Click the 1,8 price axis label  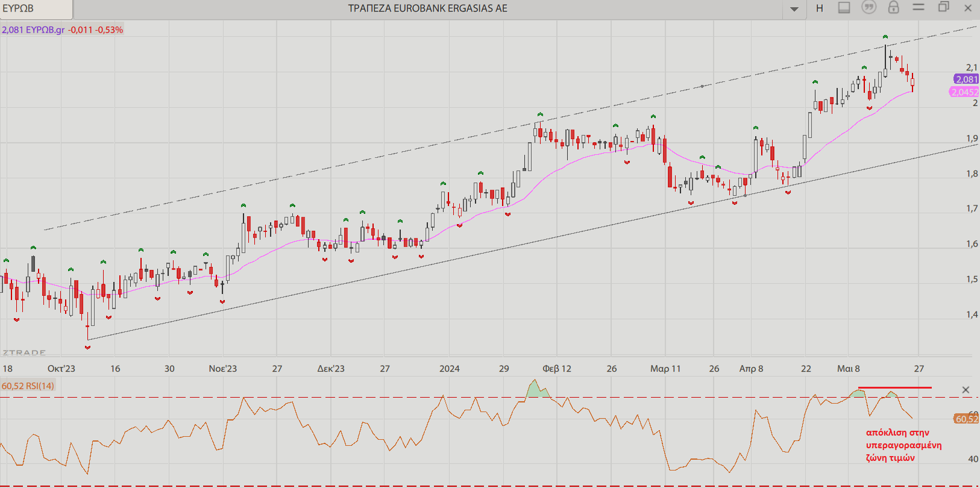[x=972, y=174]
